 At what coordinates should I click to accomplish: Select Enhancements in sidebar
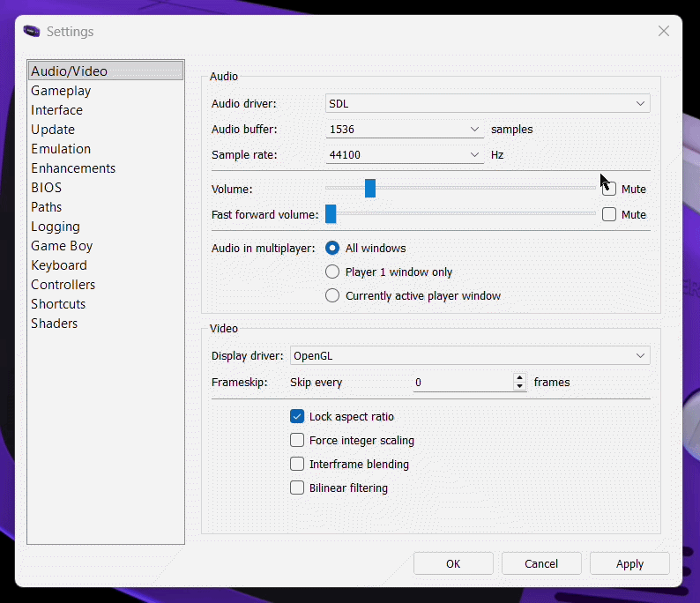tap(106, 168)
